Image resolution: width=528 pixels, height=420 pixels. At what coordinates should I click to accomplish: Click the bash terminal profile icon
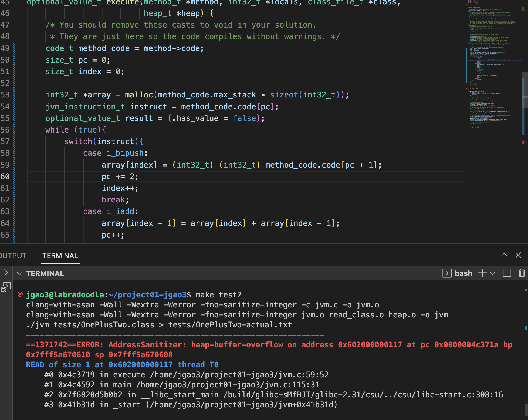pos(447,273)
